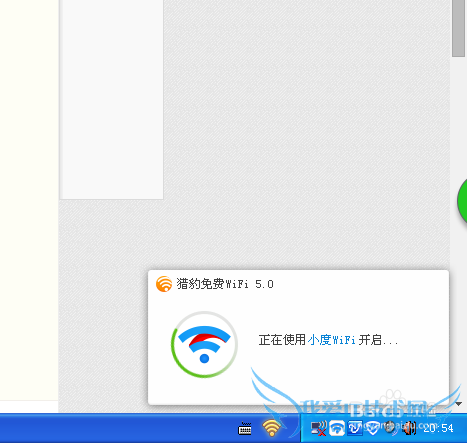Click the 正在使用 status text
The height and width of the screenshot is (443, 467).
[282, 340]
